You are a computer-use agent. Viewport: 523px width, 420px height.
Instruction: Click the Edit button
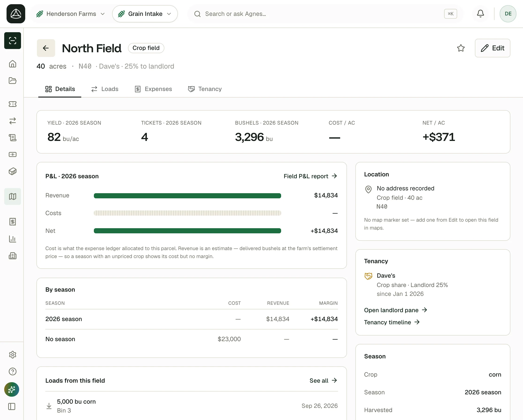(492, 48)
